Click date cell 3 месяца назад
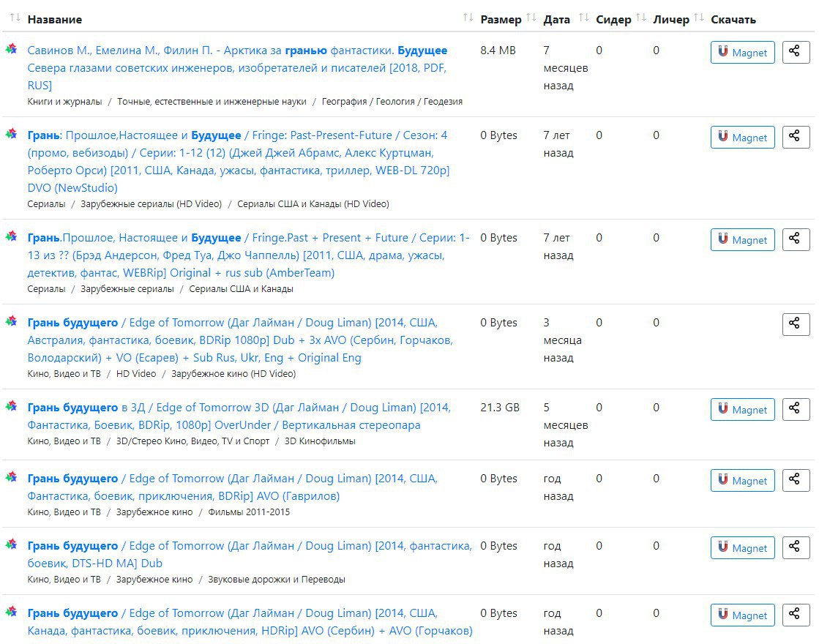The image size is (819, 644). 562,340
